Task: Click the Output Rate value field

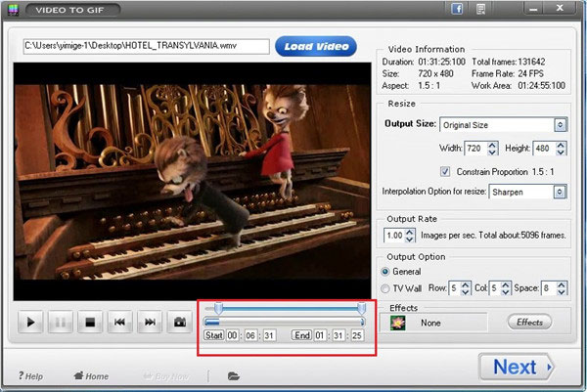Action: (x=394, y=236)
